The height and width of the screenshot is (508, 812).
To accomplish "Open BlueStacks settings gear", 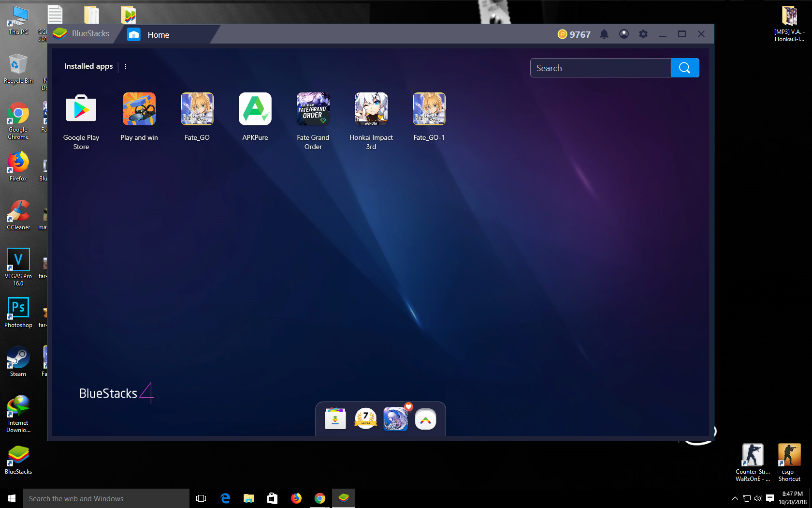I will coord(643,34).
